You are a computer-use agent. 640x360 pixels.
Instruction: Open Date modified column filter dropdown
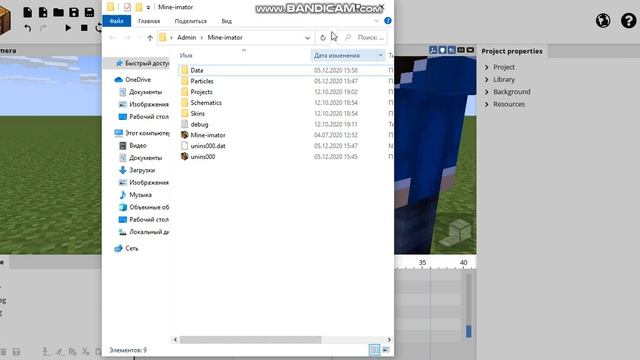pyautogui.click(x=380, y=55)
